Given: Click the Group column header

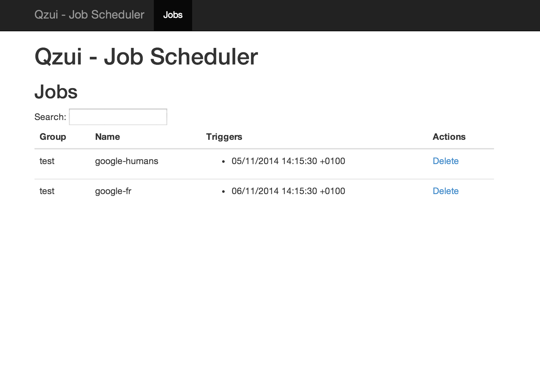Looking at the screenshot, I should [x=53, y=137].
